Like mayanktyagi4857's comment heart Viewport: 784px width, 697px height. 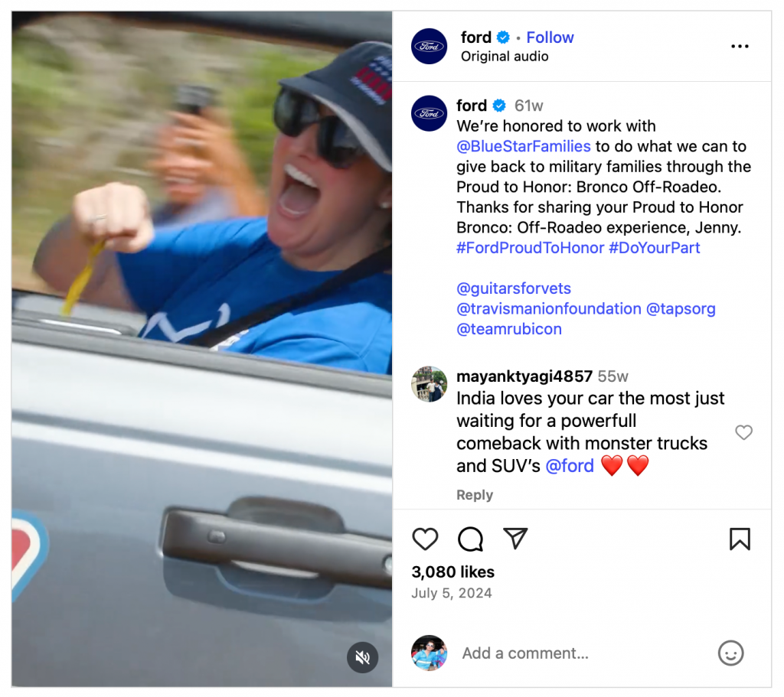[x=743, y=432]
